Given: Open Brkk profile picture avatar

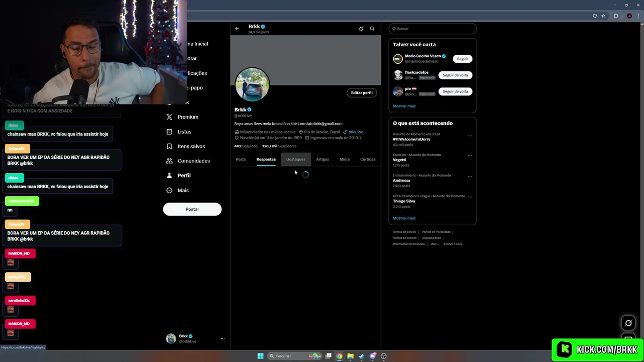Looking at the screenshot, I should coord(252,84).
